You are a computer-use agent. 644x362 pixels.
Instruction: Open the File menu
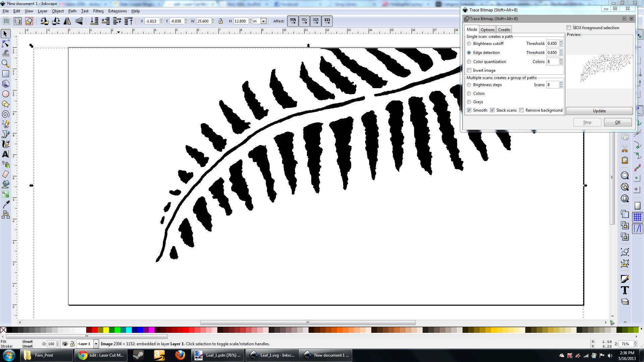[5, 11]
